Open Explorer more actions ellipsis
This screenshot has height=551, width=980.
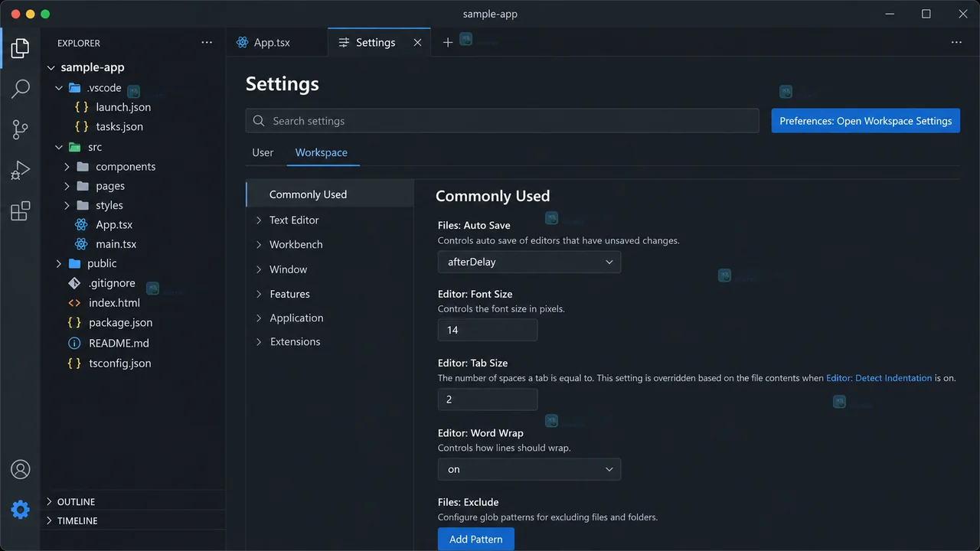click(207, 43)
